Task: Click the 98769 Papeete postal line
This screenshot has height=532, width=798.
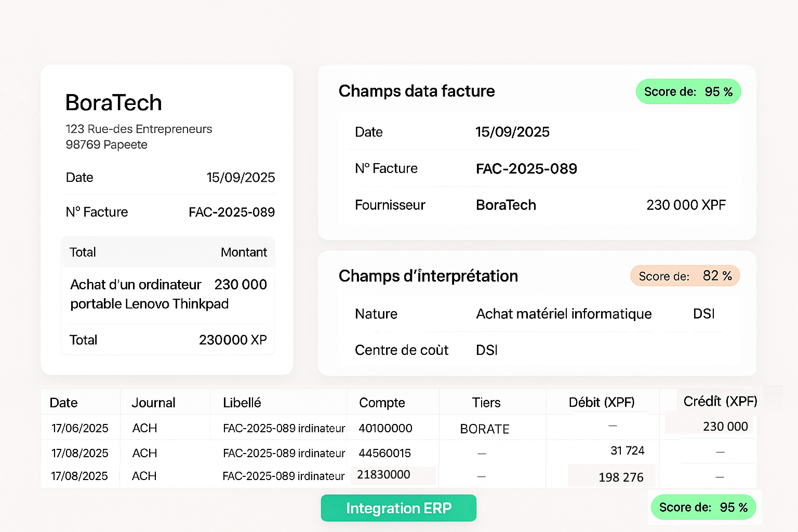Action: click(107, 144)
